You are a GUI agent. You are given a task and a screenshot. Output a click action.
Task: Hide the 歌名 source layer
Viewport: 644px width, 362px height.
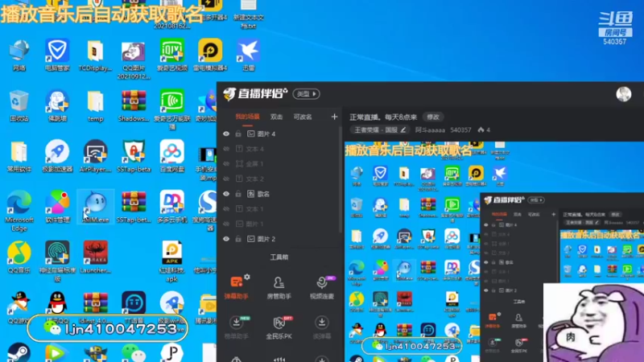click(226, 194)
